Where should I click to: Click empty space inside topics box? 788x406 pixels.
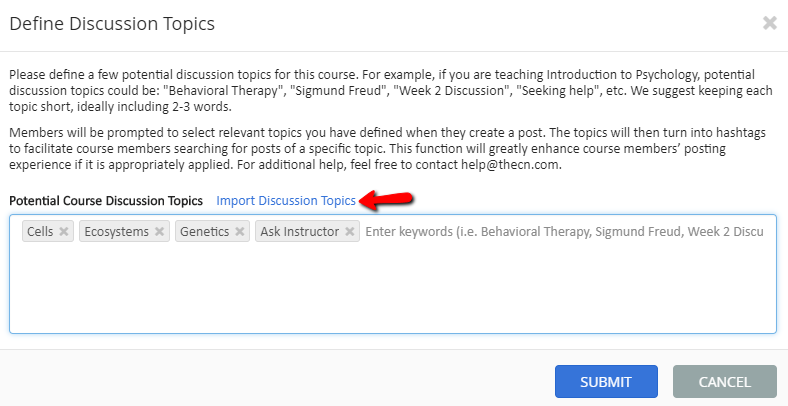(x=392, y=289)
